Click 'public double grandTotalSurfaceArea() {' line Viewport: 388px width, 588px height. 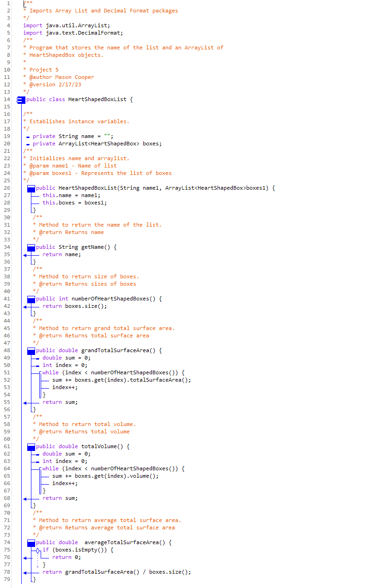pos(99,350)
